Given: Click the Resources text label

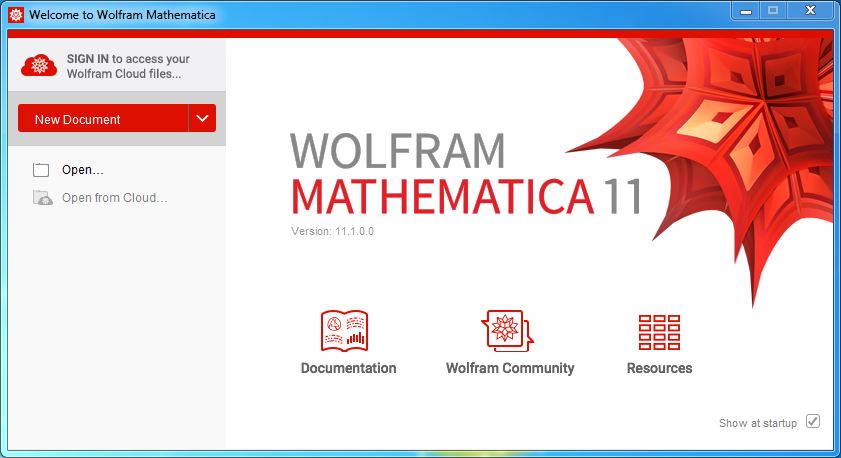Looking at the screenshot, I should 659,368.
